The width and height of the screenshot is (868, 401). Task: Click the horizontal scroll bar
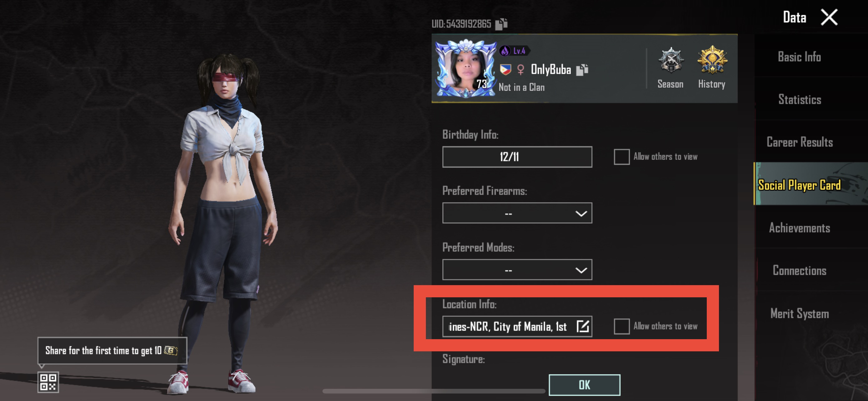pyautogui.click(x=434, y=391)
